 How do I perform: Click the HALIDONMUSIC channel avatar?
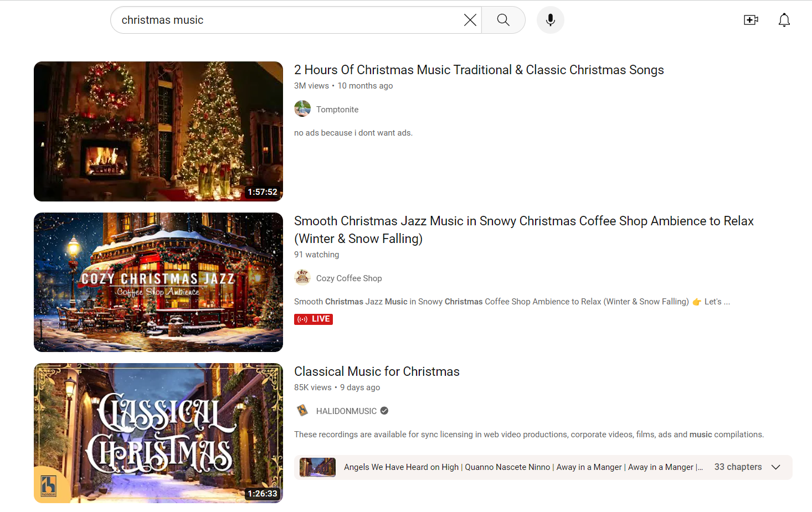coord(302,411)
